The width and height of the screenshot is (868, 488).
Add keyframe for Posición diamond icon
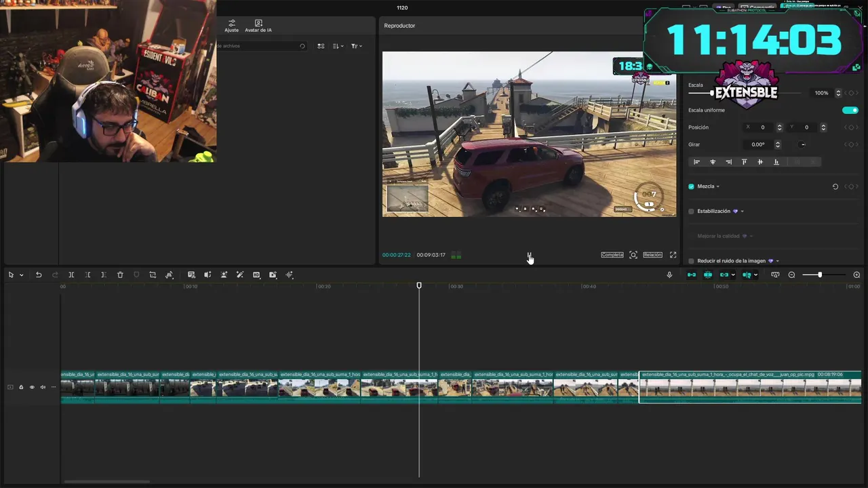point(851,127)
